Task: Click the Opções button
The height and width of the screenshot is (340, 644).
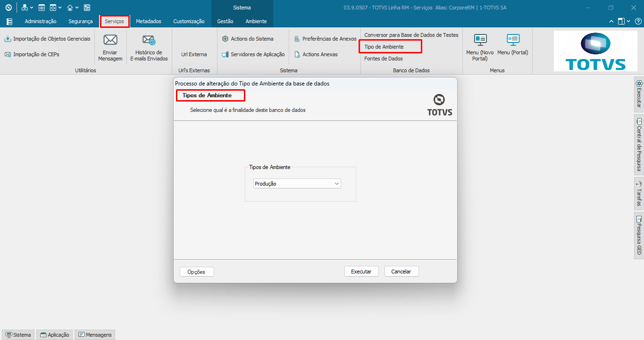Action: pos(196,272)
